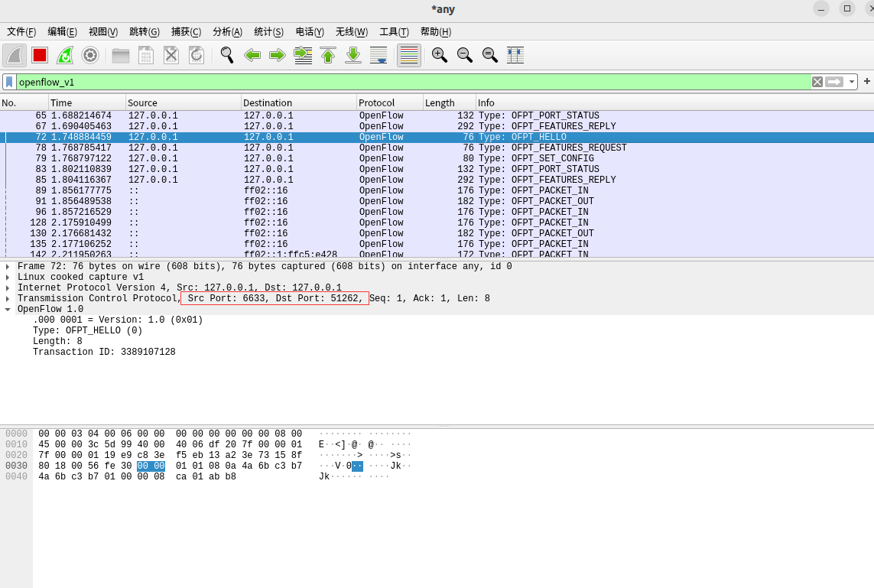Open the 视图(V) menu
This screenshot has height=588, width=874.
(x=103, y=32)
